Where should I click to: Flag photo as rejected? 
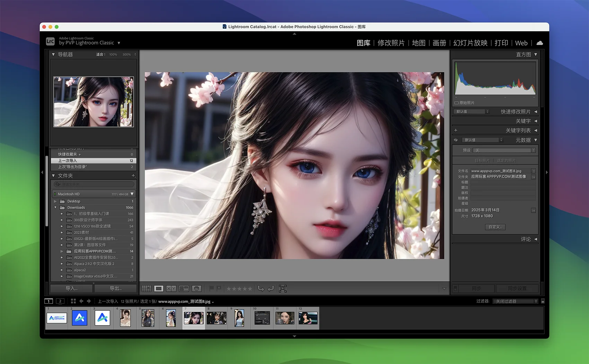[x=219, y=288]
